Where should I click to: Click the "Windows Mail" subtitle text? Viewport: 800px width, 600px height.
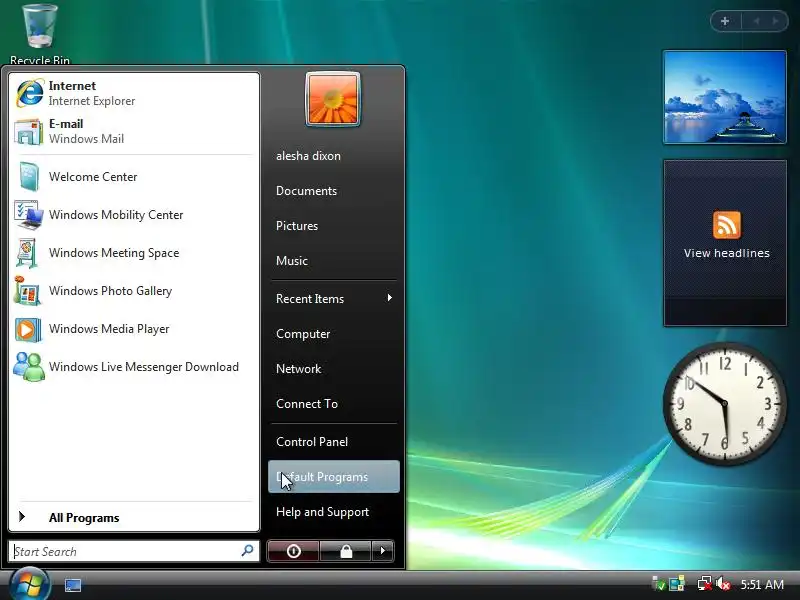(x=86, y=139)
